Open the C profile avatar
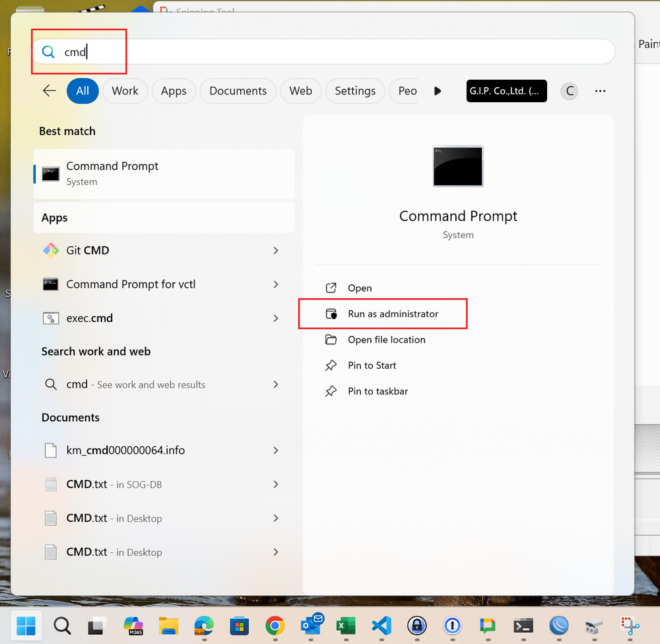The width and height of the screenshot is (660, 644). tap(570, 91)
